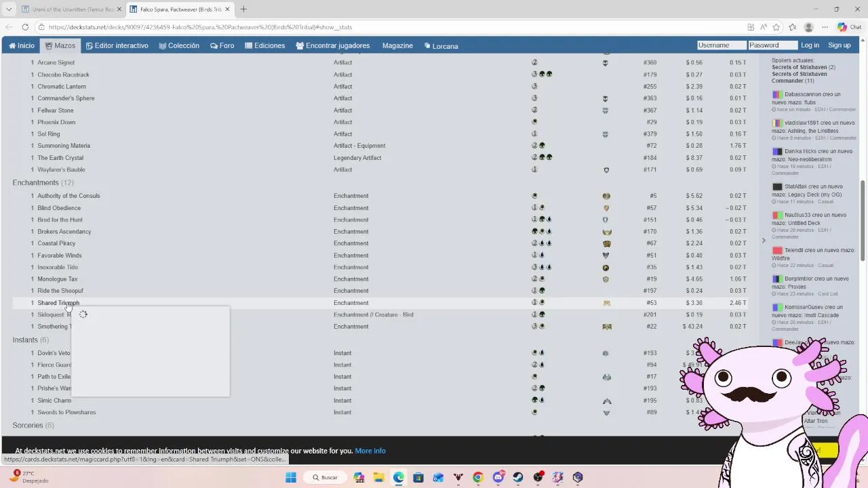Viewport: 868px width, 488px height.
Task: Click the set icon in the Arcane Signet row
Action: pyautogui.click(x=606, y=62)
